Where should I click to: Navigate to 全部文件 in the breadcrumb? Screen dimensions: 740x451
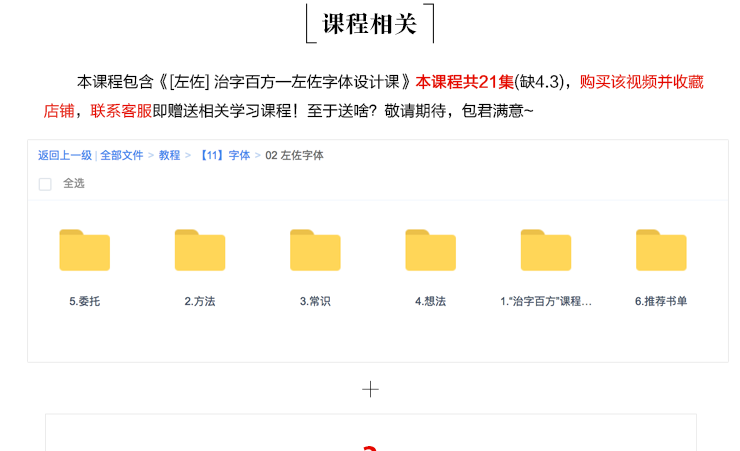[122, 156]
